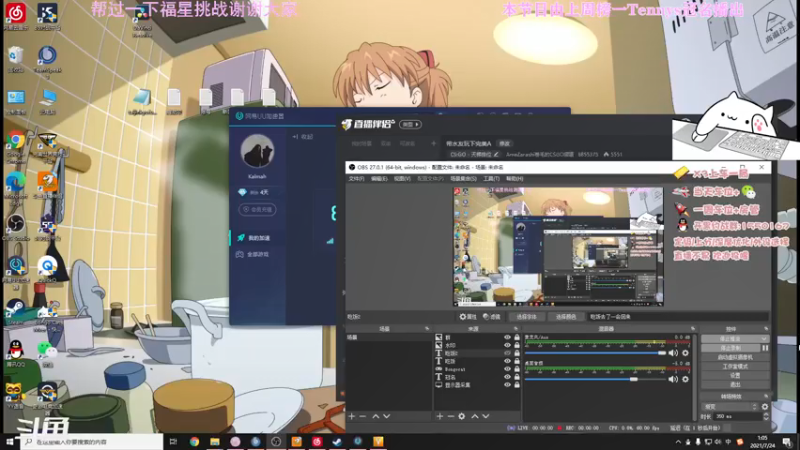
Task: Add a new source in OBS Sources panel
Action: tap(440, 416)
